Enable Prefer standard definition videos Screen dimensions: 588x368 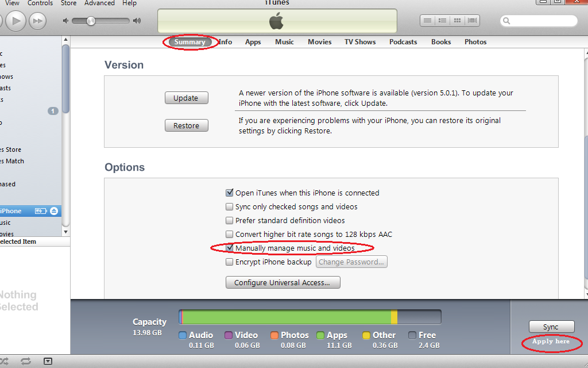(230, 220)
